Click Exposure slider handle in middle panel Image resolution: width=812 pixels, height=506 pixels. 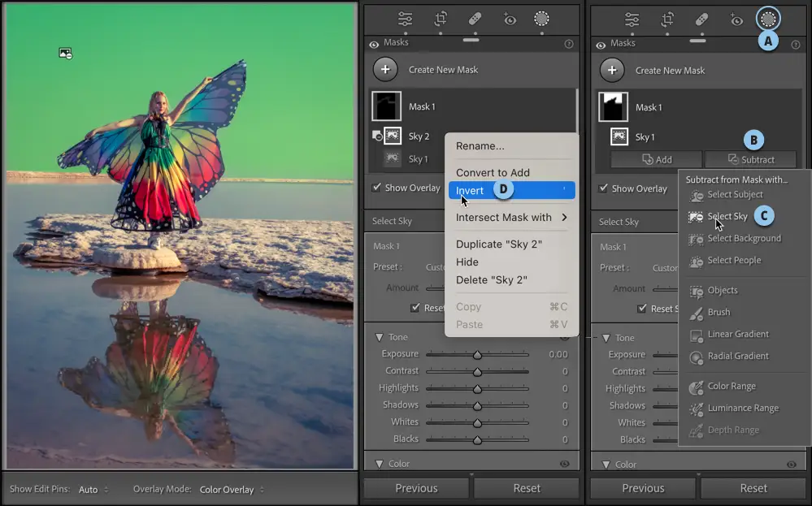pos(477,355)
